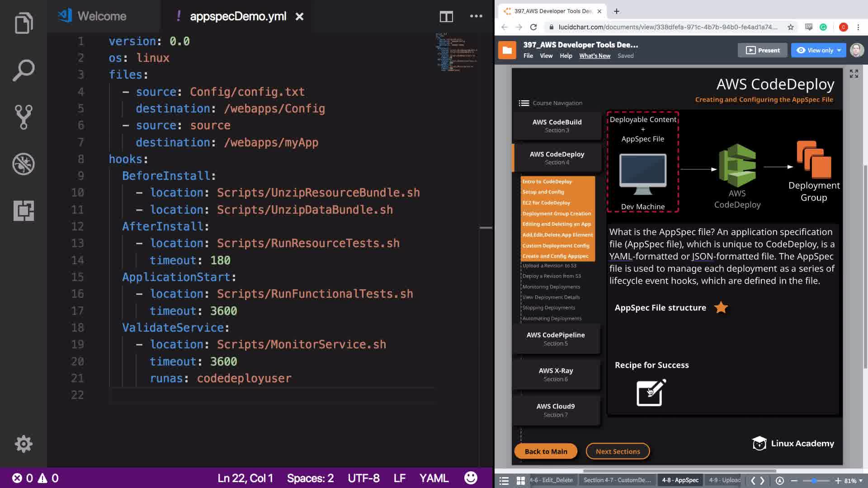Open the Source Control view
The image size is (868, 488).
[24, 117]
